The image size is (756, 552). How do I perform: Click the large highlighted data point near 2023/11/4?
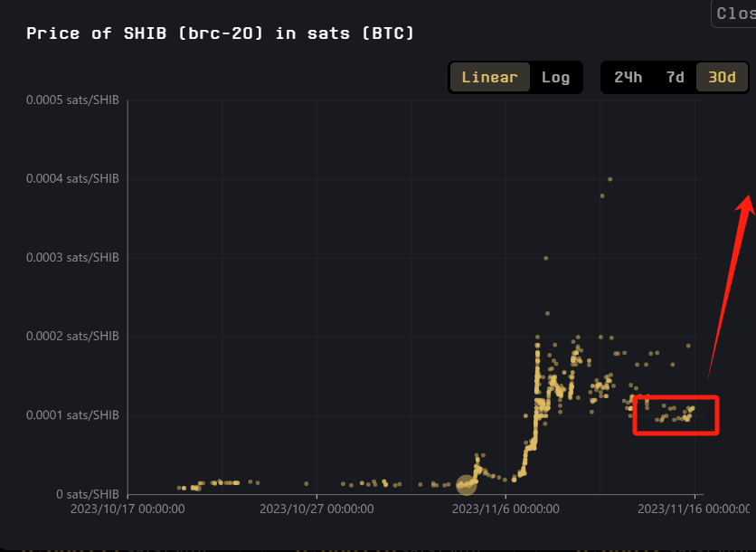click(x=467, y=484)
